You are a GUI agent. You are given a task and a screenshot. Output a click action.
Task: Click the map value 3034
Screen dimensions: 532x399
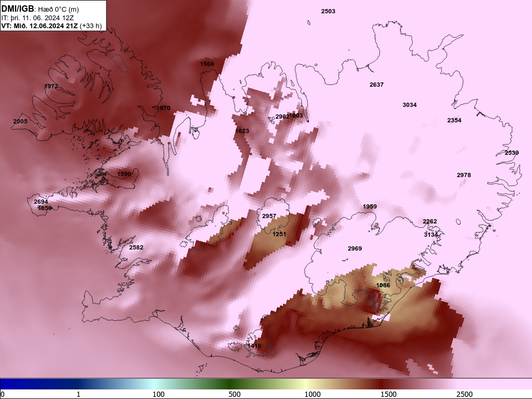pos(410,105)
